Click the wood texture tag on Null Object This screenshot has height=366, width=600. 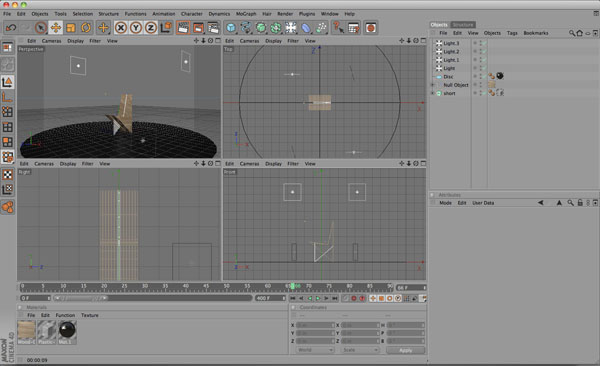(x=492, y=85)
